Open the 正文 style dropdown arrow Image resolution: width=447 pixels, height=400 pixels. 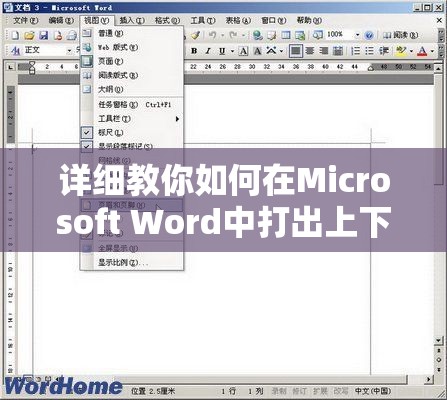(x=69, y=51)
